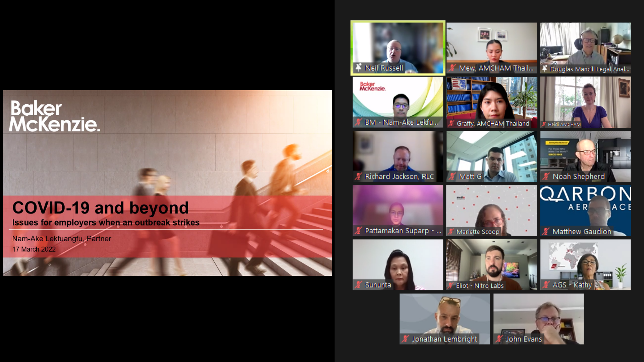Select Jonathan Lembright's video tile
Screen dimensions: 644x362
(445, 319)
